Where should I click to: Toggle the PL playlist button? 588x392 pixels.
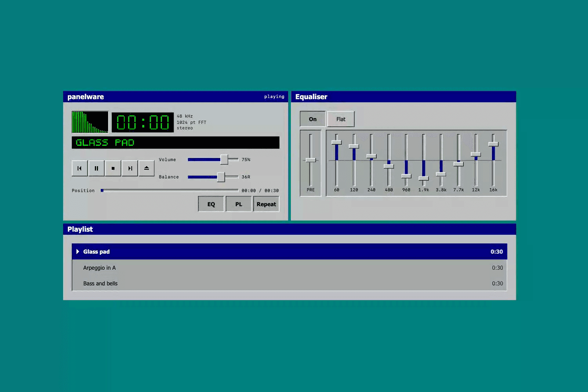point(239,204)
